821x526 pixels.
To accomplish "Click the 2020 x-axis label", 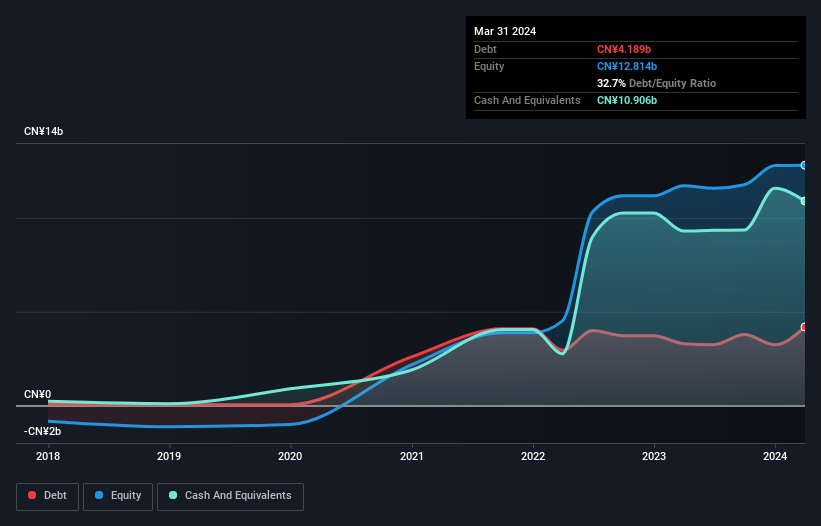I will [x=290, y=456].
